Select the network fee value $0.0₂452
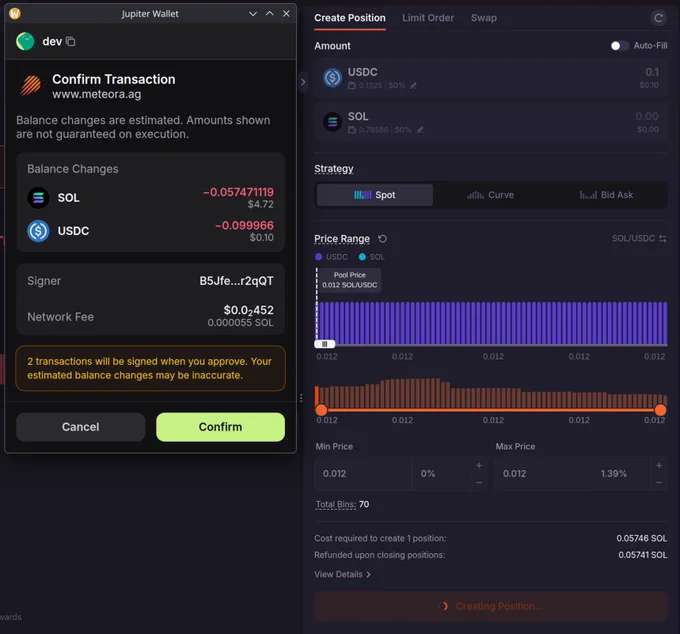The width and height of the screenshot is (680, 634). 248,310
